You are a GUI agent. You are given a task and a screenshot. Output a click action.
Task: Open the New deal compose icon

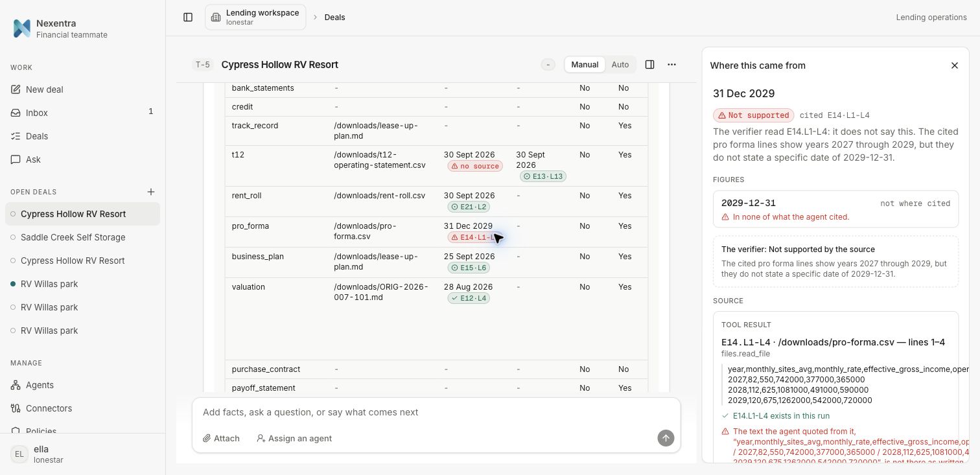[x=16, y=89]
